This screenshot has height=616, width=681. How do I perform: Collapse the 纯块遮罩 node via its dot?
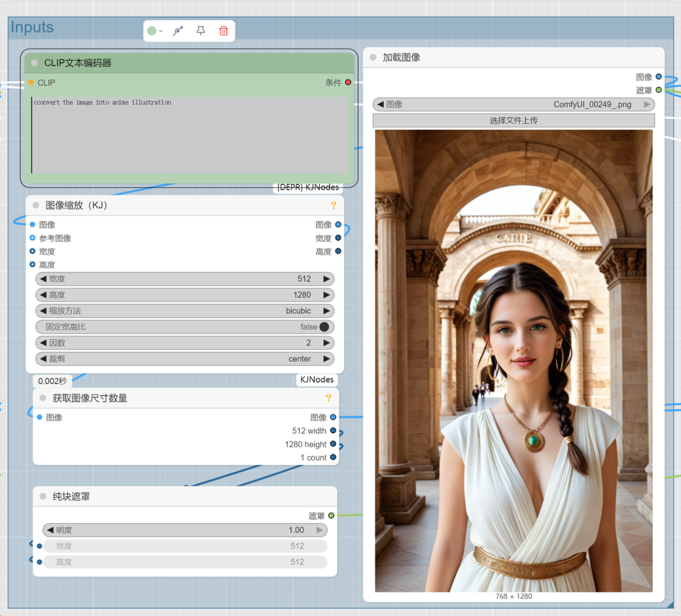pos(43,496)
